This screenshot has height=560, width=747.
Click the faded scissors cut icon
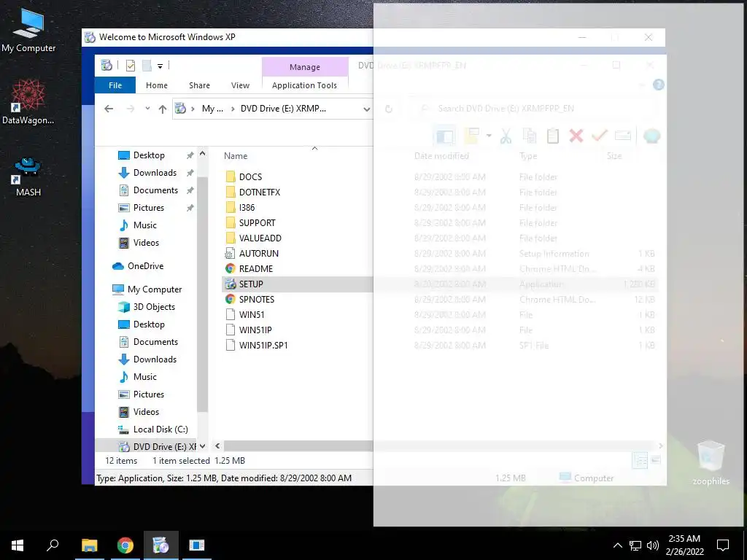[506, 136]
